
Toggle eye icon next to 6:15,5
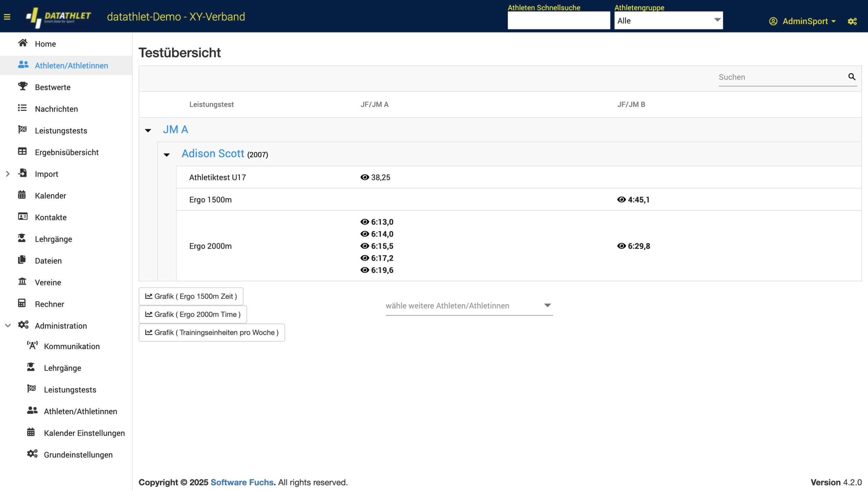[x=364, y=246]
